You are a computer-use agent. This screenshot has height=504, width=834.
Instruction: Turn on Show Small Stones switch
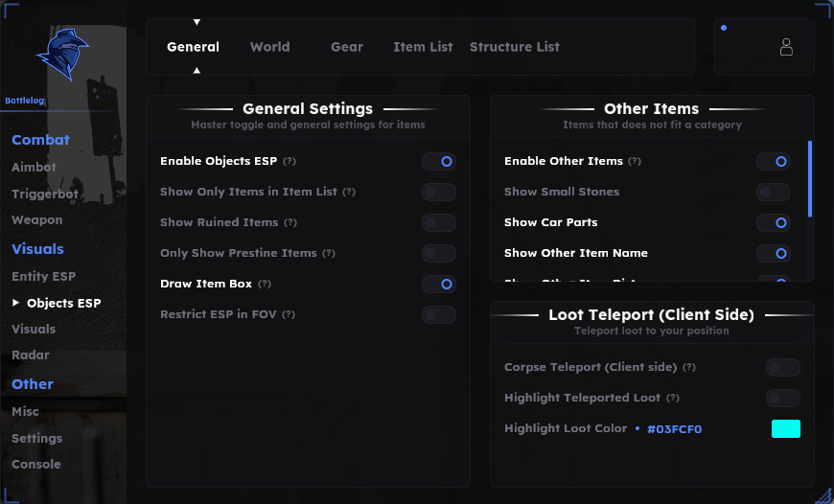[774, 193]
